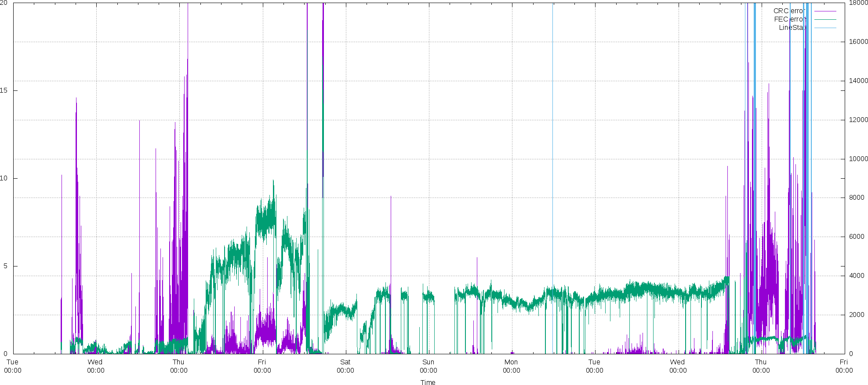The image size is (868, 385).
Task: Click the 15 left-axis tick label
Action: click(x=4, y=90)
